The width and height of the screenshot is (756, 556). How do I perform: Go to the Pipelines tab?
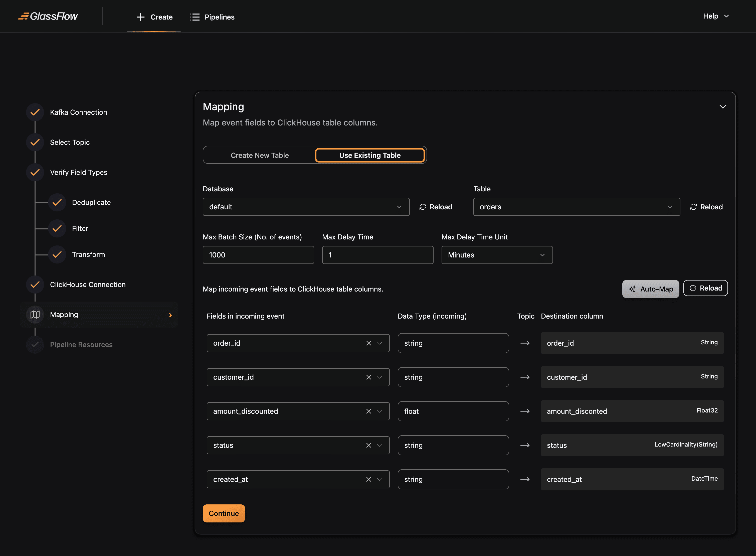(212, 17)
